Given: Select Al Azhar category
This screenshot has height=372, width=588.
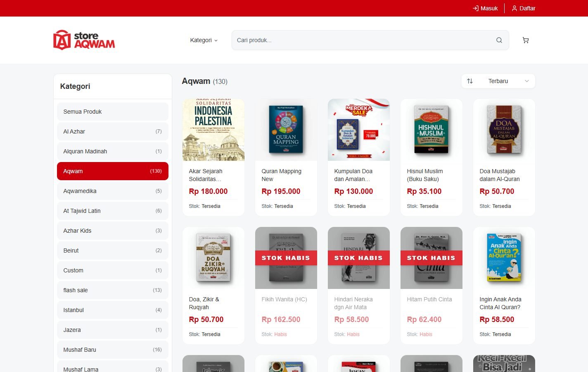Looking at the screenshot, I should click(x=113, y=131).
